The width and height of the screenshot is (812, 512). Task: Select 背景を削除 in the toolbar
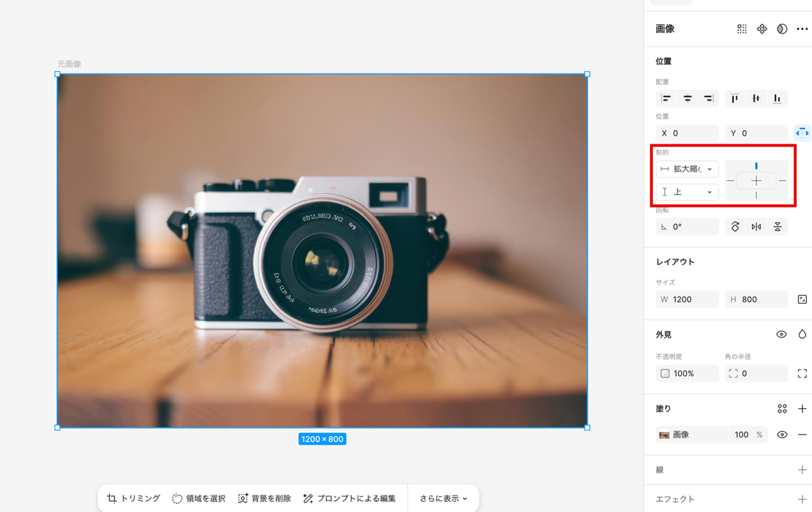264,498
